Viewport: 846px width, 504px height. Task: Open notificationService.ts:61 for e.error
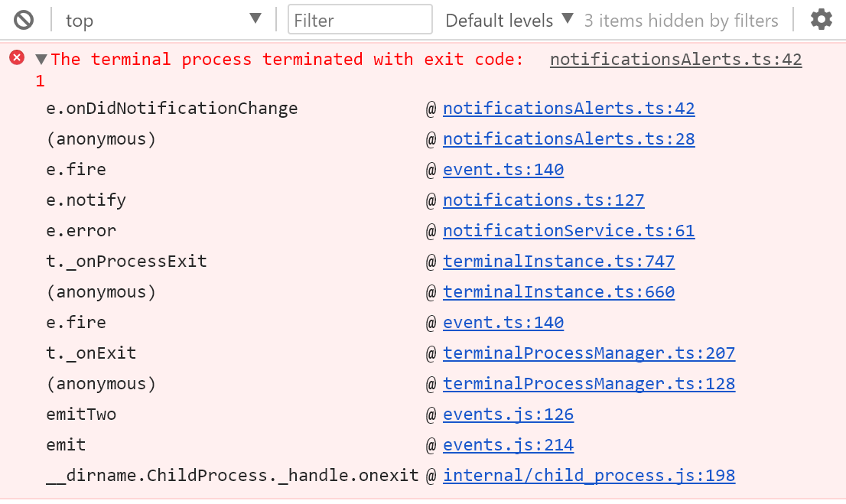[568, 230]
